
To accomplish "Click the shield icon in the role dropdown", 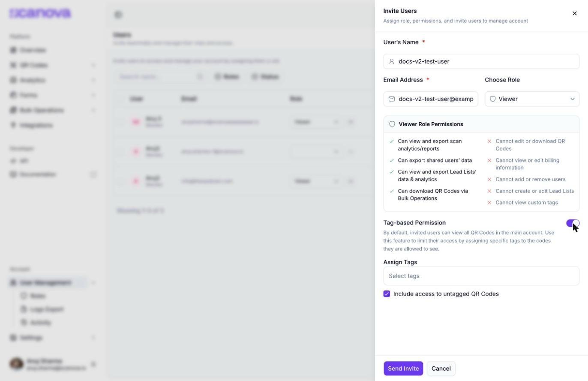I will click(x=493, y=99).
